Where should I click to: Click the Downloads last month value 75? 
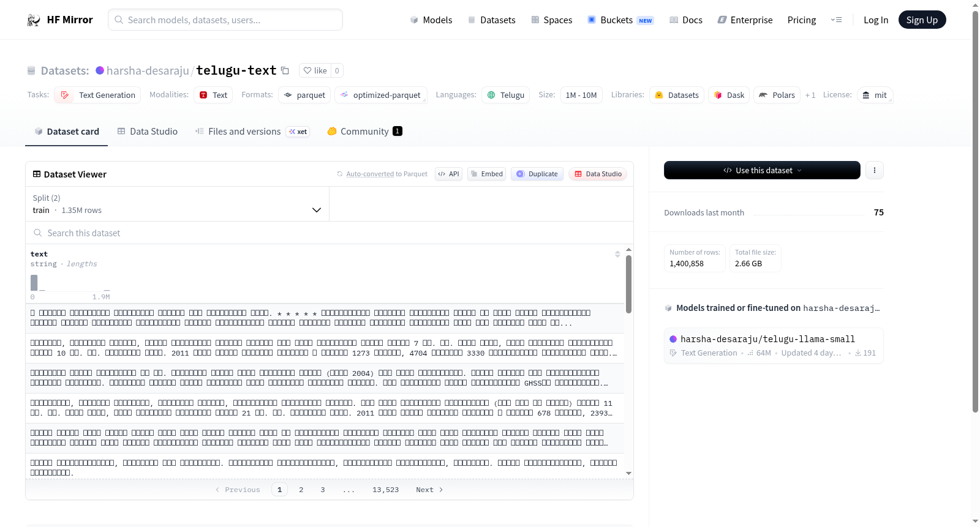tap(879, 212)
